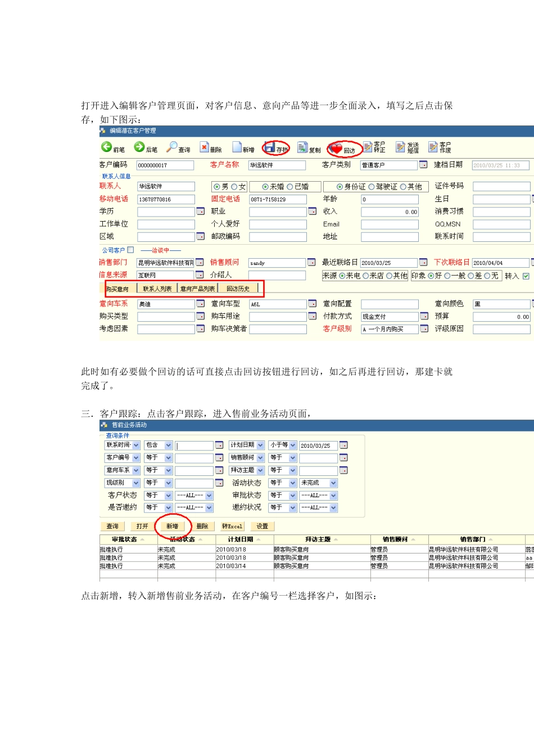Image resolution: width=534 pixels, height=756 pixels.
Task: Switch to the 回访历史 tab
Action: click(x=238, y=289)
